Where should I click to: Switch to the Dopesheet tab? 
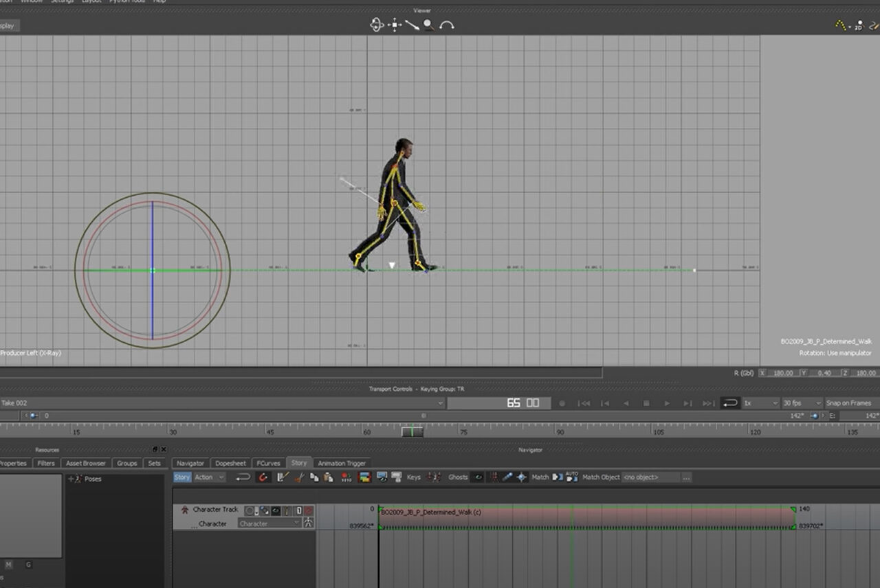point(230,464)
